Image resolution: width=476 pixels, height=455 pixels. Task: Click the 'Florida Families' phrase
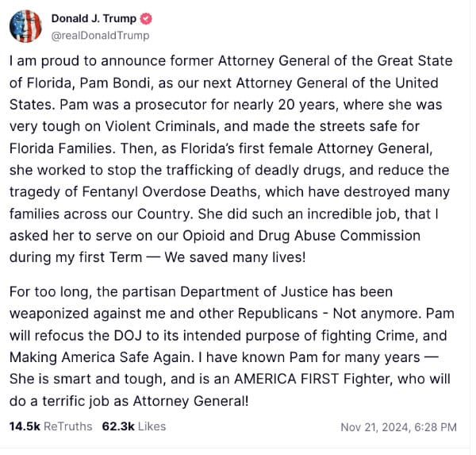pos(61,148)
